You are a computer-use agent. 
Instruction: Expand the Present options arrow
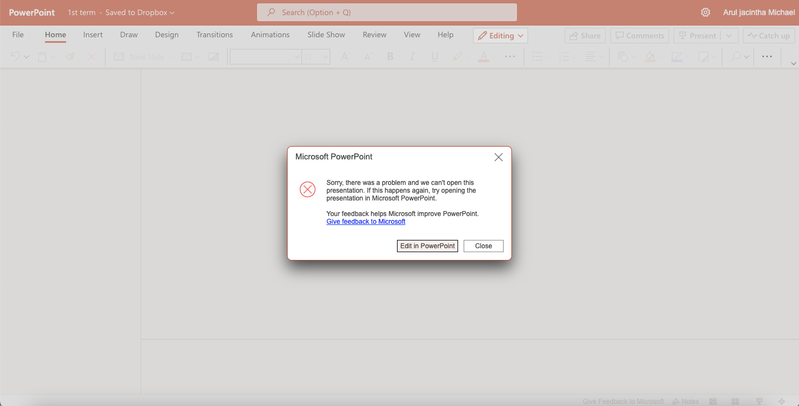[729, 36]
